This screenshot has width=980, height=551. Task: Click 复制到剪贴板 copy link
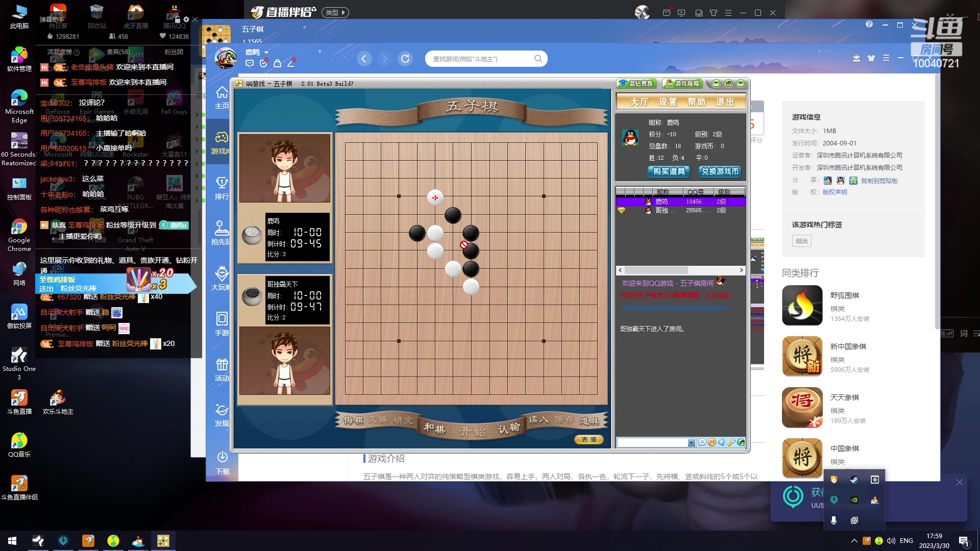[879, 181]
